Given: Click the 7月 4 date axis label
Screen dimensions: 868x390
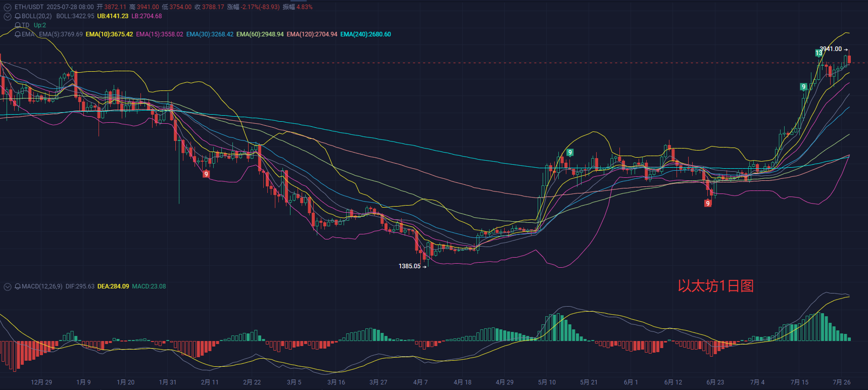Looking at the screenshot, I should coord(757,382).
